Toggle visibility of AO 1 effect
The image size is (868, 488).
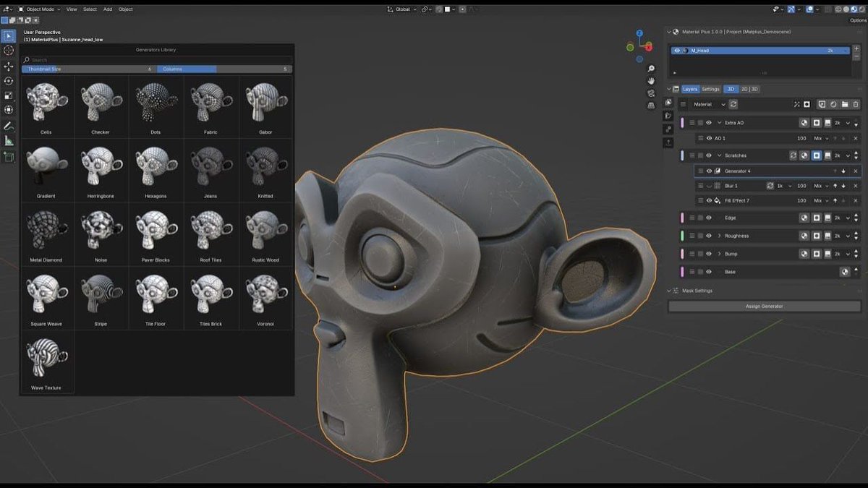pyautogui.click(x=709, y=138)
